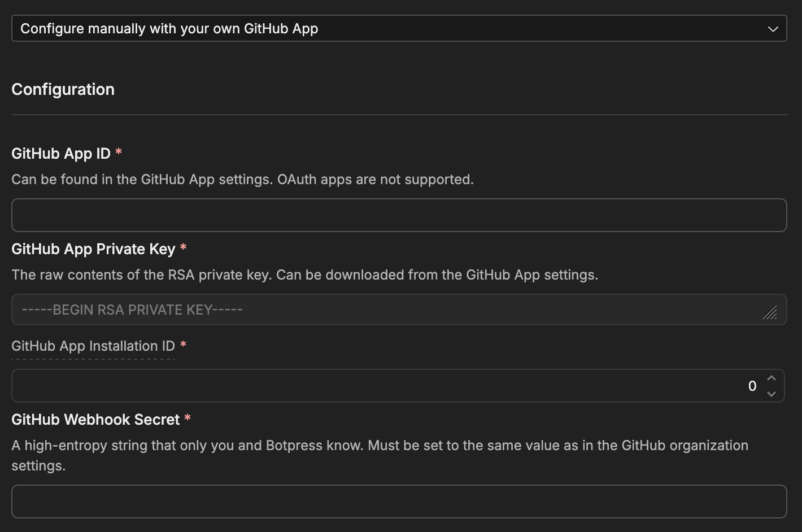Screen dimensions: 802x532
Task: Focus the GitHub App ID text field
Action: pos(399,215)
